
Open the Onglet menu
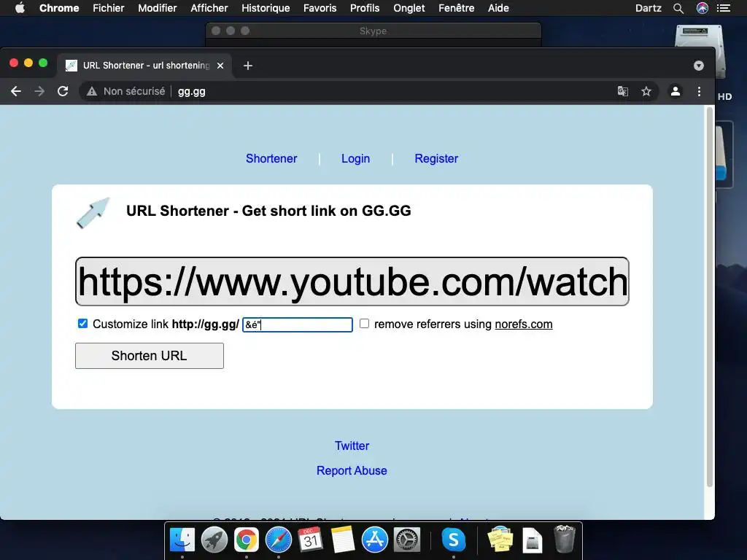click(409, 8)
